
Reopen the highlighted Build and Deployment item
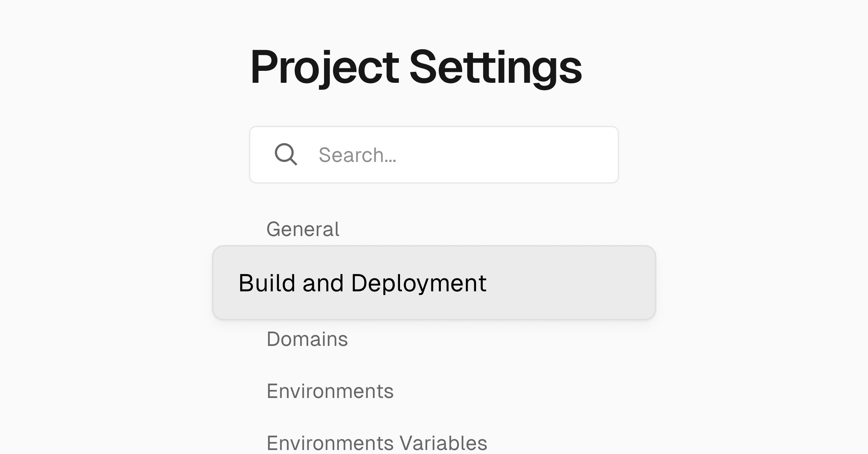click(362, 284)
